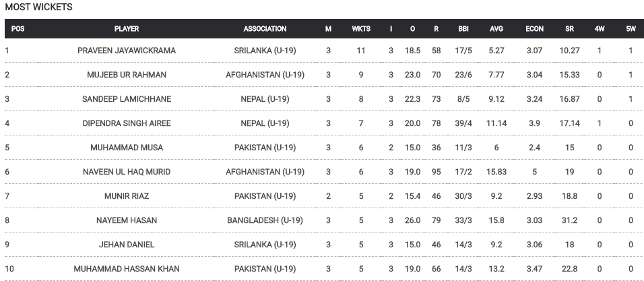644x281 pixels.
Task: Sort by SR column header
Action: tap(569, 29)
